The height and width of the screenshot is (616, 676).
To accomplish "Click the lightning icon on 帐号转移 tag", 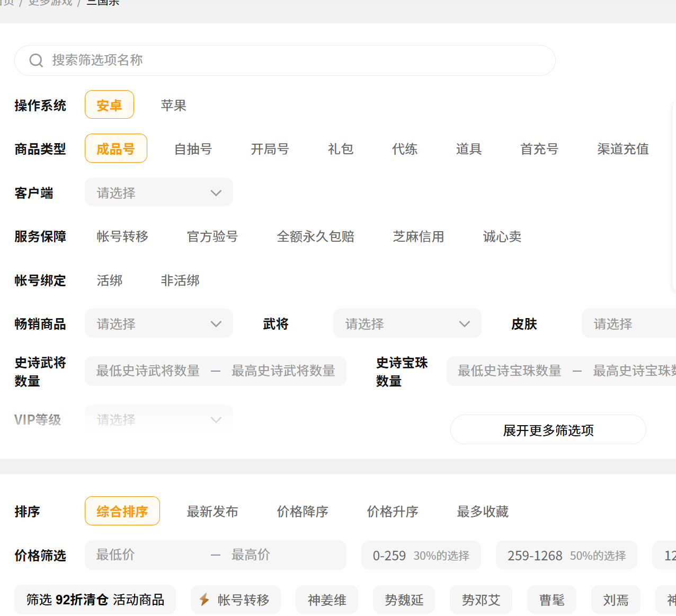I will pos(204,600).
